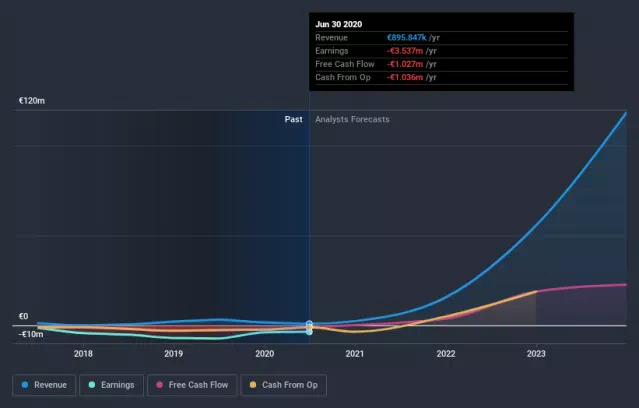Click the 2023 x-axis year label

coord(536,353)
